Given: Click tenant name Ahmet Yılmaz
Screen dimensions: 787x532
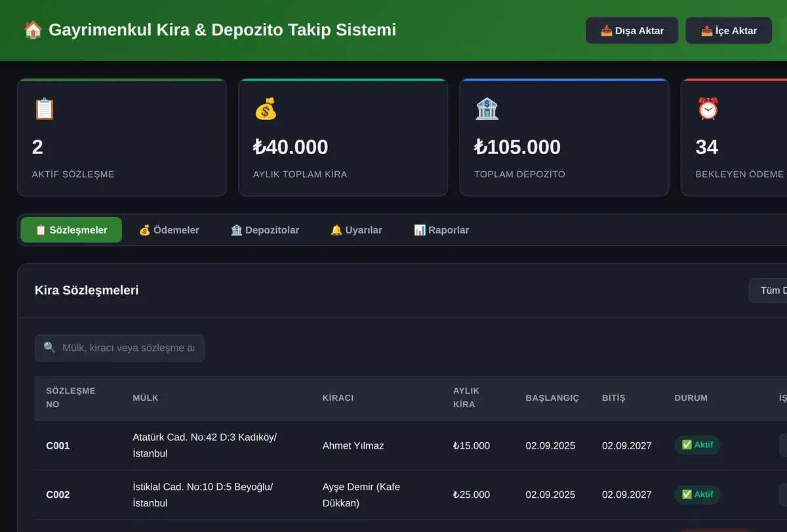Looking at the screenshot, I should point(353,446).
